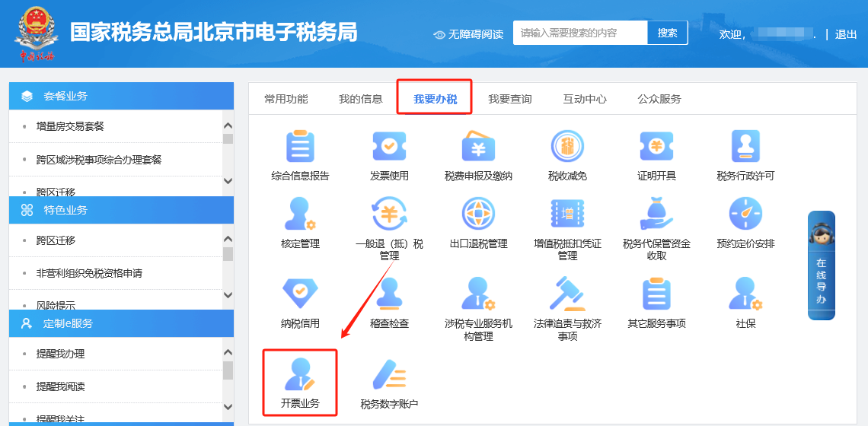Open 税务数字账户 icon

pyautogui.click(x=389, y=376)
